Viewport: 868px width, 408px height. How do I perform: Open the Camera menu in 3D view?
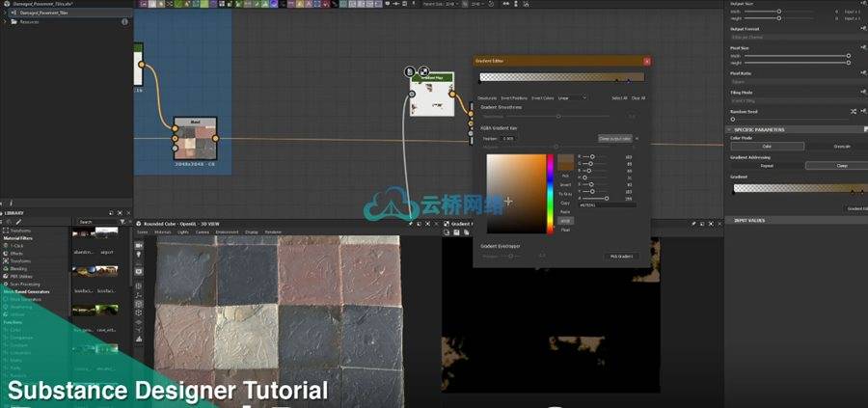point(203,231)
